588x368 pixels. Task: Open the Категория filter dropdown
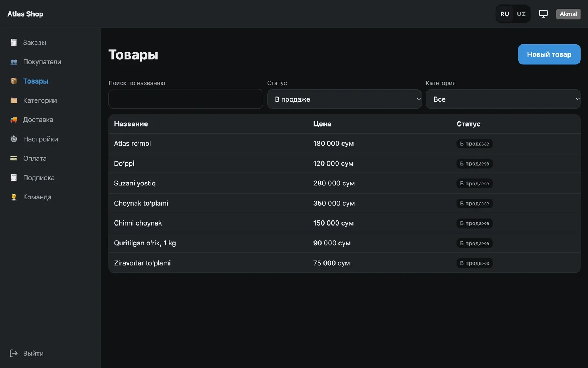click(x=503, y=99)
